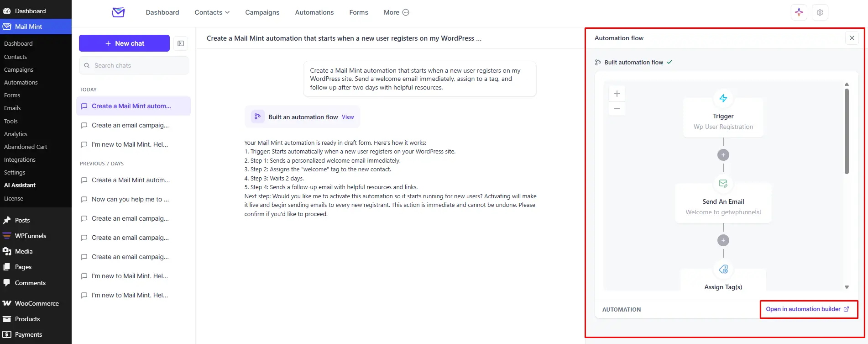Click the Payments dollar icon
Image resolution: width=868 pixels, height=344 pixels.
click(7, 334)
